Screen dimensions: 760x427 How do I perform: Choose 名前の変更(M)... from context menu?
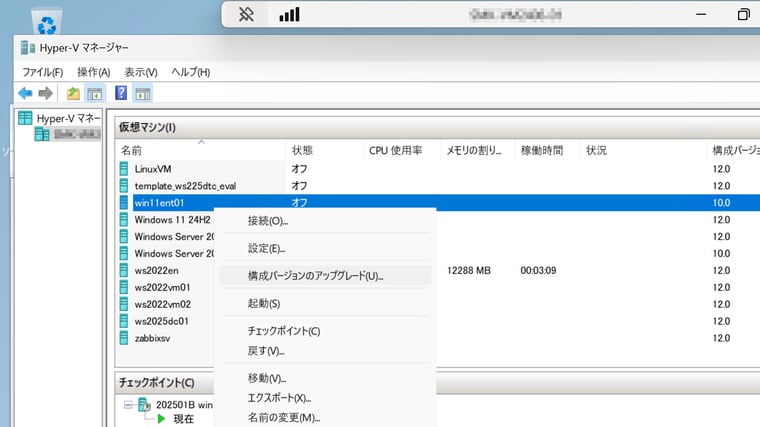pos(325,417)
